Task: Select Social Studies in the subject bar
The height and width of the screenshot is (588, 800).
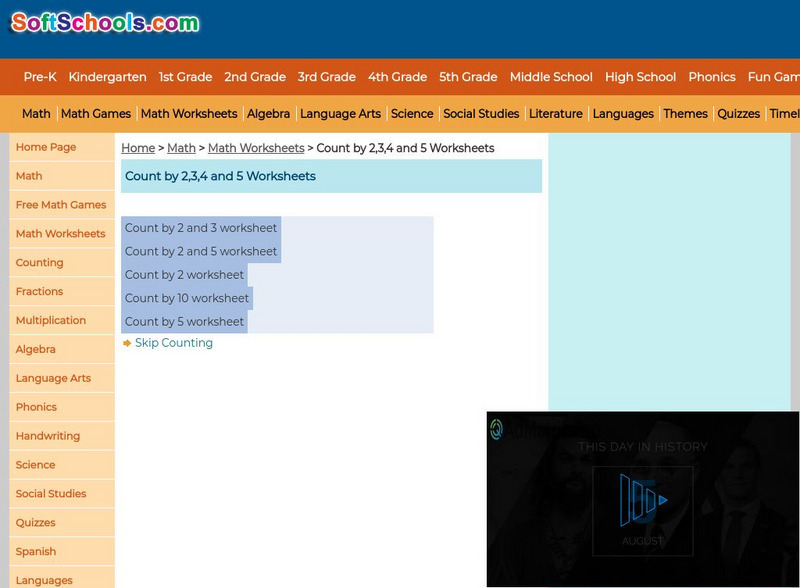Action: (481, 114)
